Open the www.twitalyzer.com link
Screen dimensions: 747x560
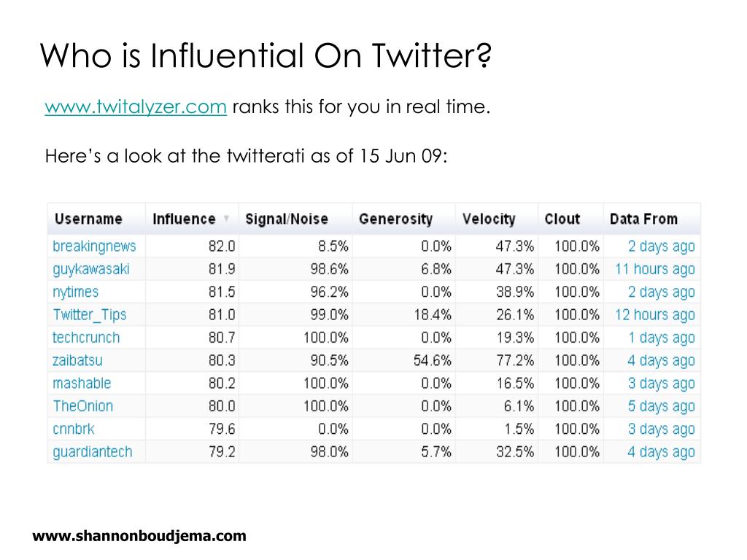click(136, 106)
